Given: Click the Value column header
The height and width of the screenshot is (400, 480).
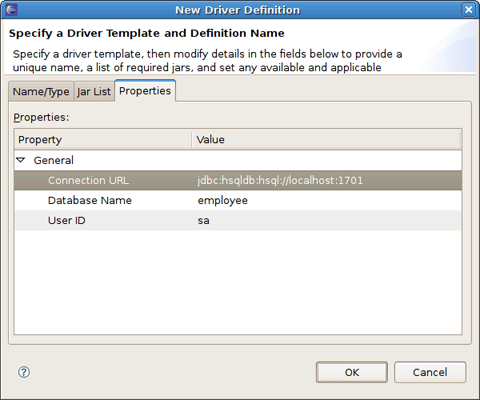Looking at the screenshot, I should (x=327, y=139).
